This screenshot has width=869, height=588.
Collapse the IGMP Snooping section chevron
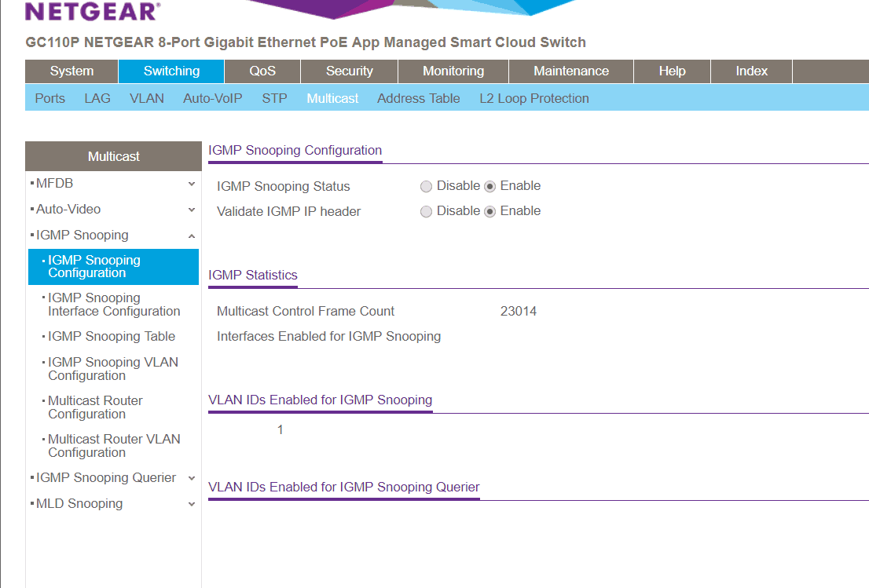click(192, 236)
